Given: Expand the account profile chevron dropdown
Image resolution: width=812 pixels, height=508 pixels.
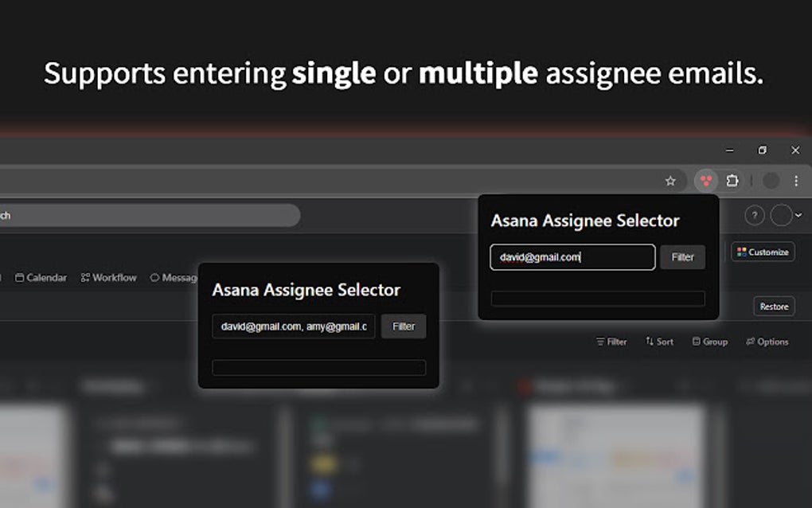Looking at the screenshot, I should click(x=798, y=215).
